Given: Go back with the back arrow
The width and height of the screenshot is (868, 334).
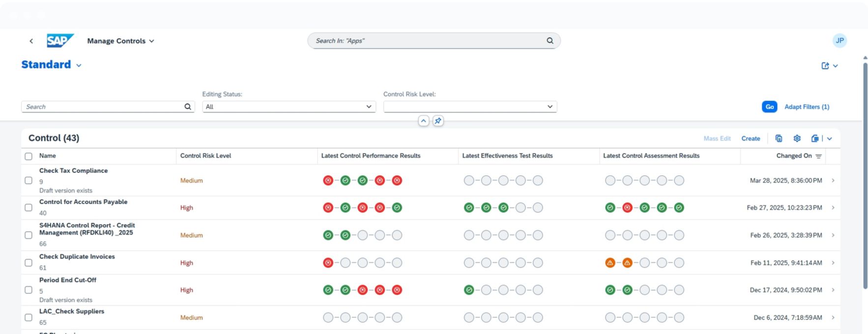Looking at the screenshot, I should (31, 41).
